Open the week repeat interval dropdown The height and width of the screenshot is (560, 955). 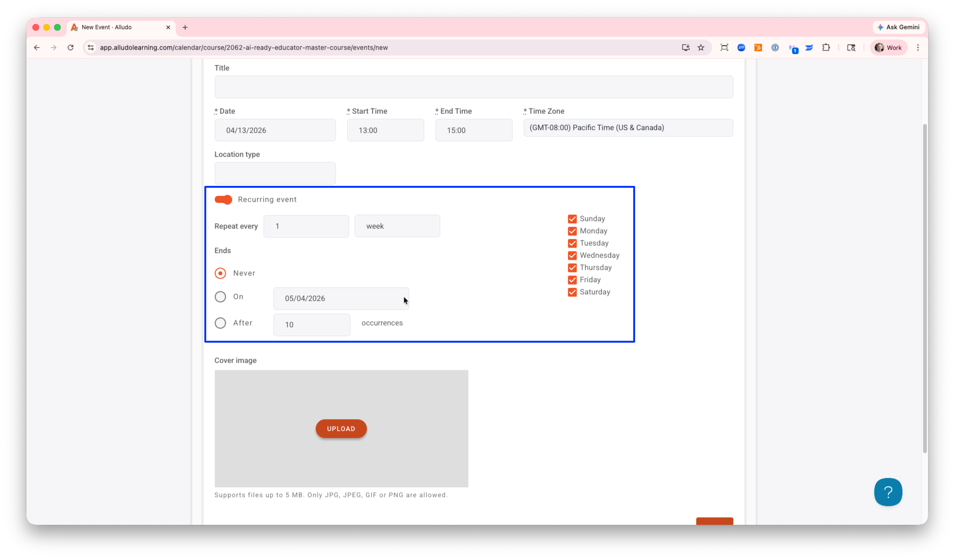click(397, 226)
